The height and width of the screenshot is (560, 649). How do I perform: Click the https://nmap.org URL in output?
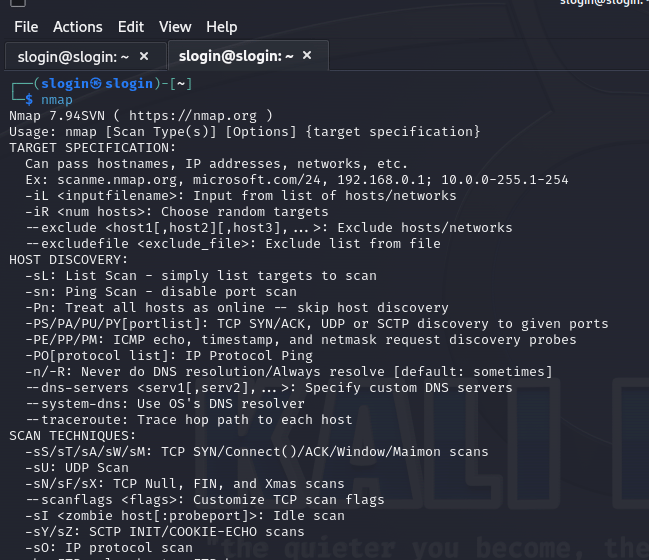[192, 115]
